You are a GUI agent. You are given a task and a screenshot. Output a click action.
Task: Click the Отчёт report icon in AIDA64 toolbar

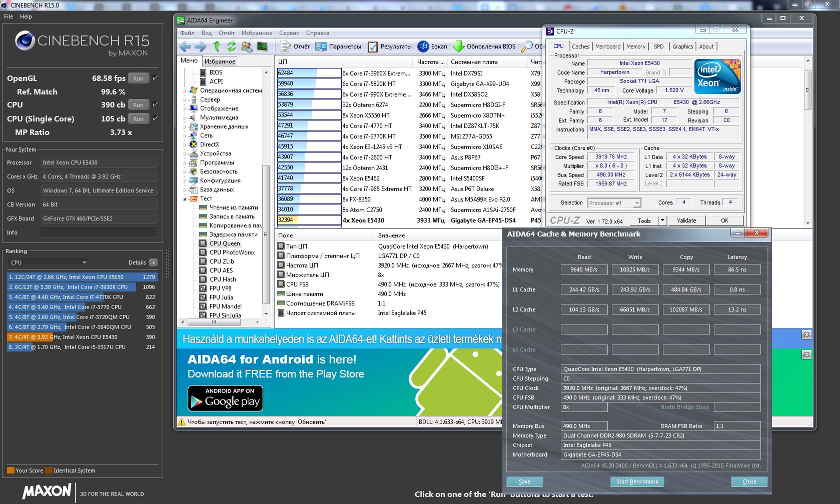point(285,46)
